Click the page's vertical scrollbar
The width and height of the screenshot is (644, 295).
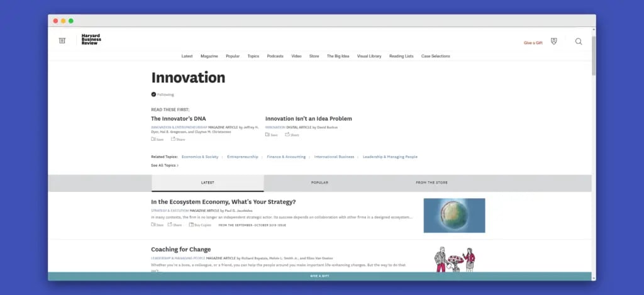pos(594,57)
